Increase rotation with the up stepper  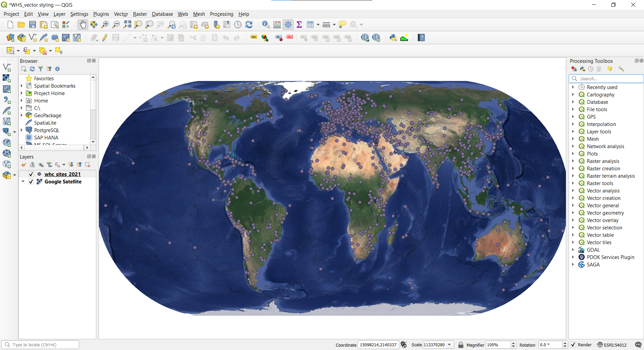click(565, 343)
